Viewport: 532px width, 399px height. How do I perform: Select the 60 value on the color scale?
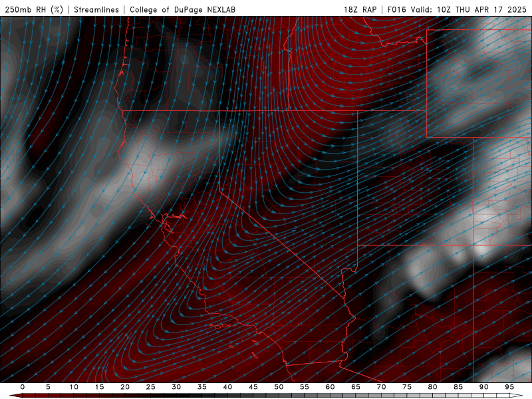(x=330, y=387)
